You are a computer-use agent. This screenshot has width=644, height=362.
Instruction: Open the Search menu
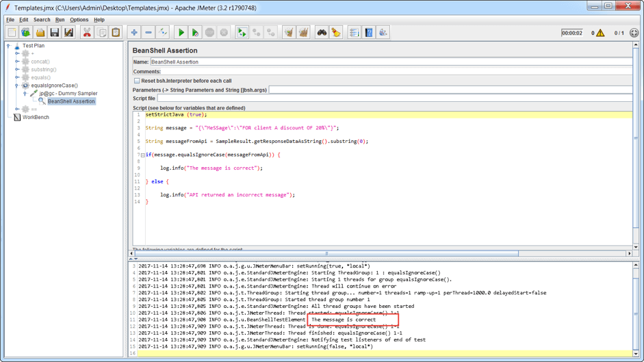click(42, 20)
